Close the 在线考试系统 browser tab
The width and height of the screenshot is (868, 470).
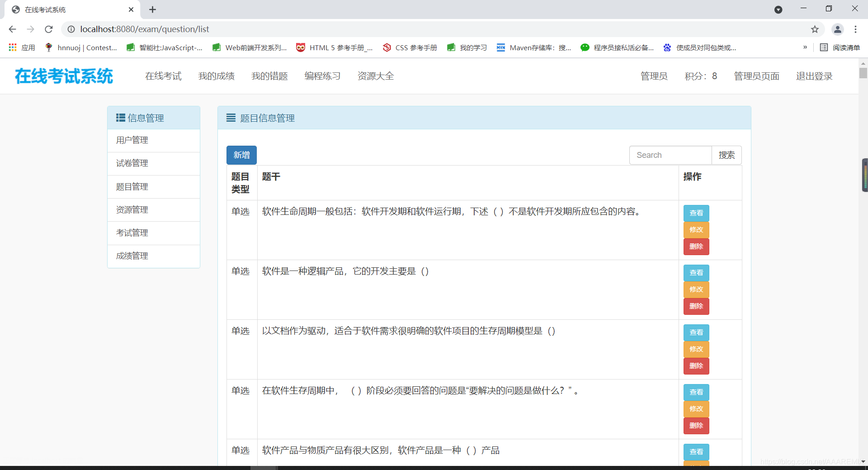[131, 9]
